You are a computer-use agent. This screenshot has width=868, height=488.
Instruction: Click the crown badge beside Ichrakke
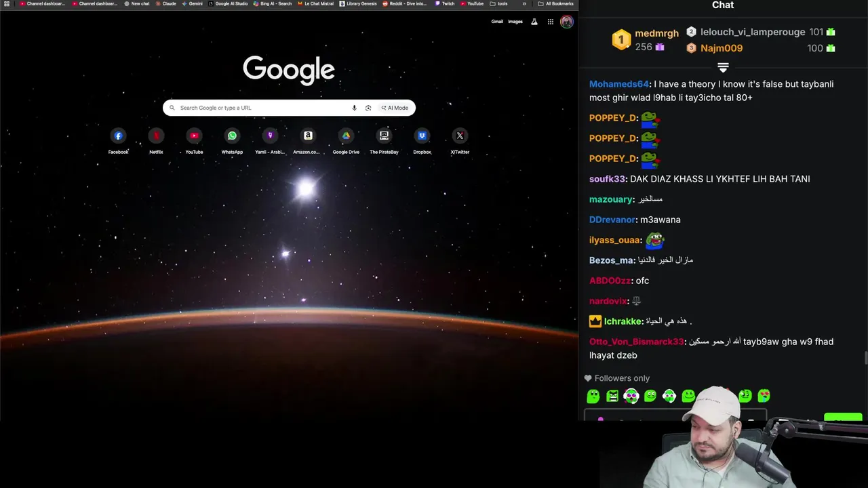(x=595, y=321)
